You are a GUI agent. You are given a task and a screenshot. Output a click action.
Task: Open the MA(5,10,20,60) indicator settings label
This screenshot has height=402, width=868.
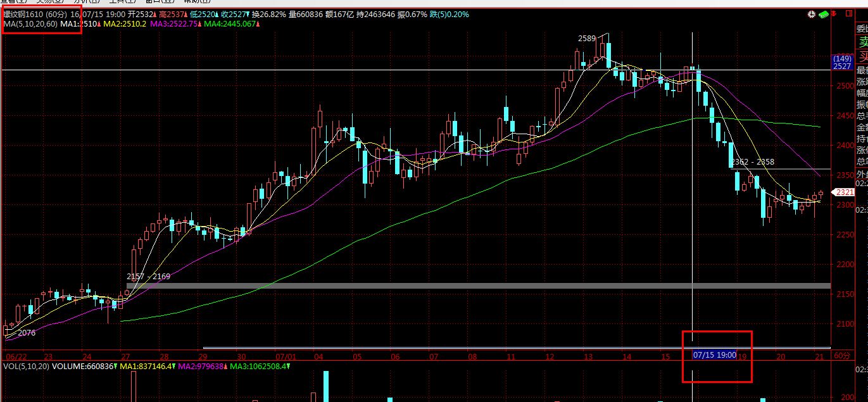point(30,23)
